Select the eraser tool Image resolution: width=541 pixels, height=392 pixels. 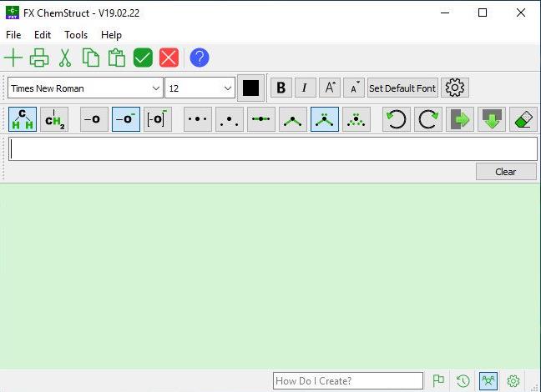coord(523,119)
